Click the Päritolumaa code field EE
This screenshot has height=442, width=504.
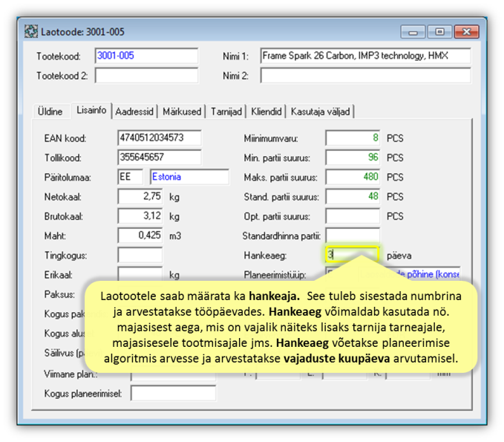pos(130,177)
